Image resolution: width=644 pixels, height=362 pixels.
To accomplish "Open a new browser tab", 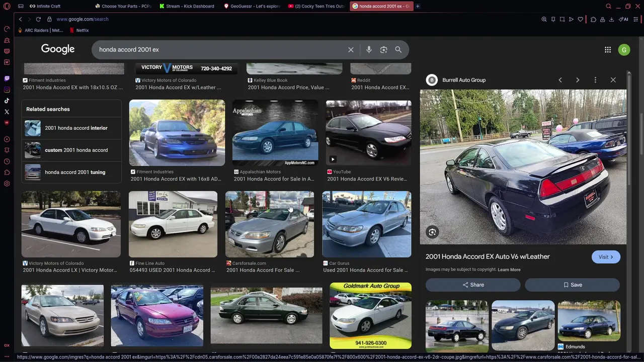I will point(418,6).
